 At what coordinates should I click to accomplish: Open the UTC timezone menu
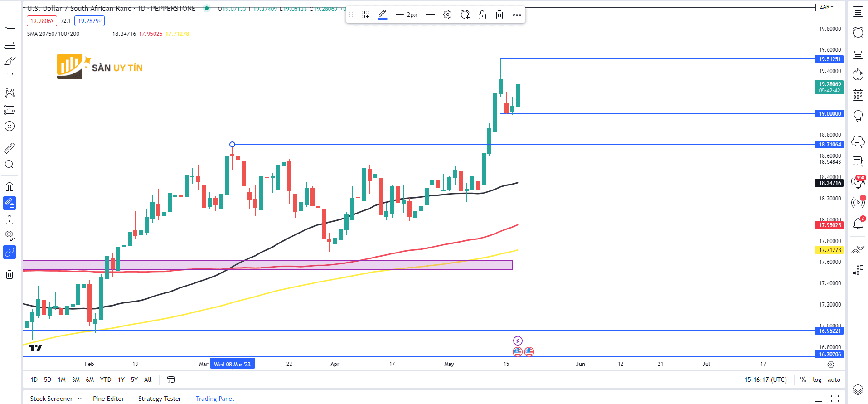pyautogui.click(x=766, y=380)
